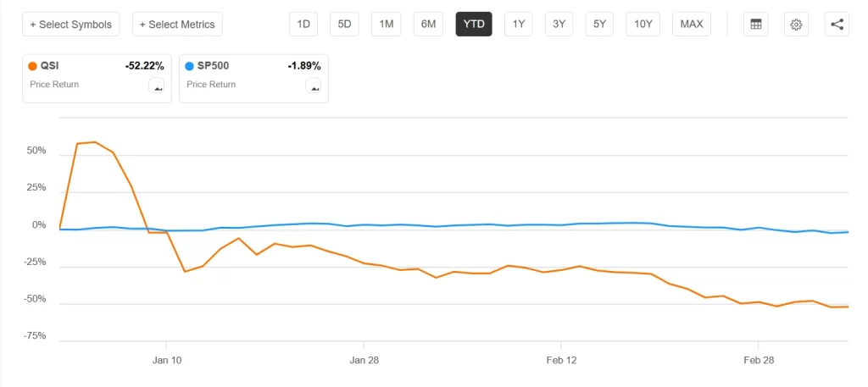Switch to the 5D time range

pyautogui.click(x=344, y=25)
